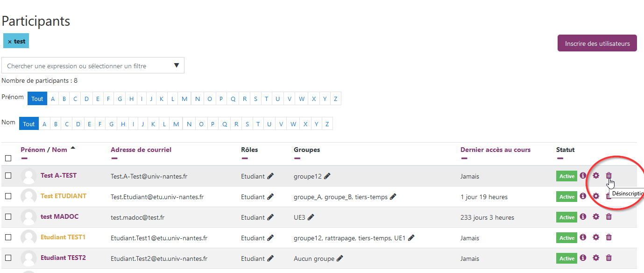Screen dimensions: 644x273
Task: Open Etudiant TEST1 profile link
Action: [63, 237]
